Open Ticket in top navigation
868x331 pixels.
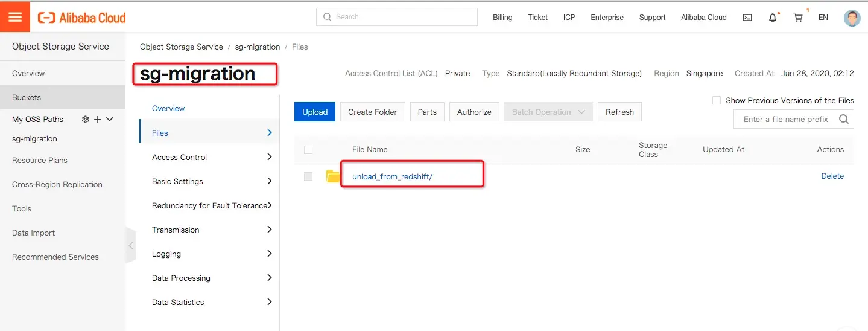click(x=537, y=18)
